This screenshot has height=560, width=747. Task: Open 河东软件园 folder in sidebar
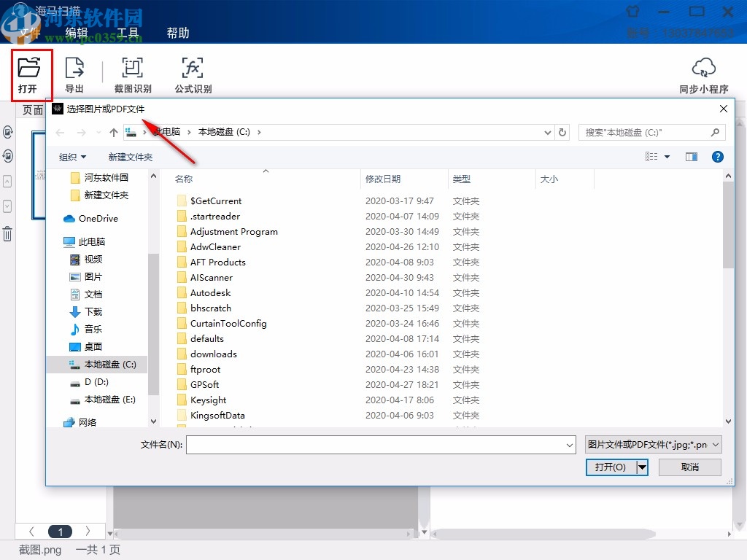pos(99,178)
